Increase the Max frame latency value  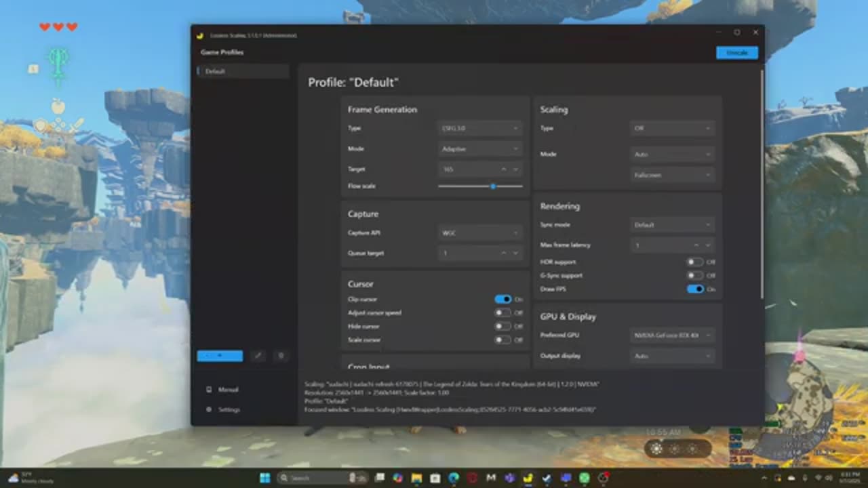[696, 245]
